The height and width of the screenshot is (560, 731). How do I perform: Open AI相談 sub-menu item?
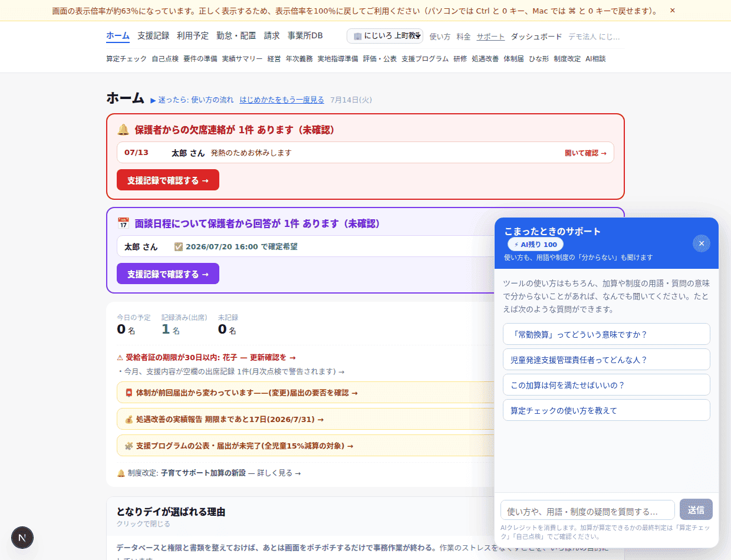tap(595, 59)
